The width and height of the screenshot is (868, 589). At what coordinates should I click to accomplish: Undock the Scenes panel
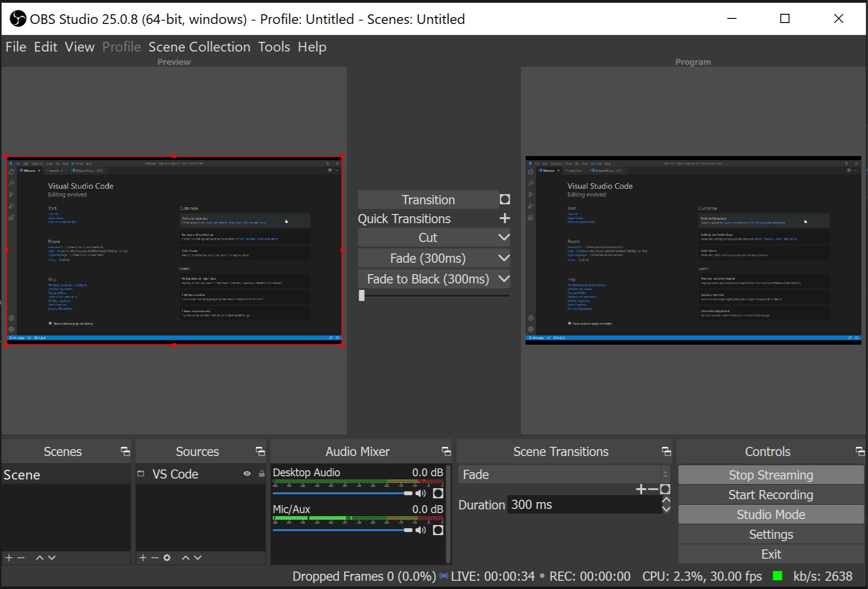125,451
